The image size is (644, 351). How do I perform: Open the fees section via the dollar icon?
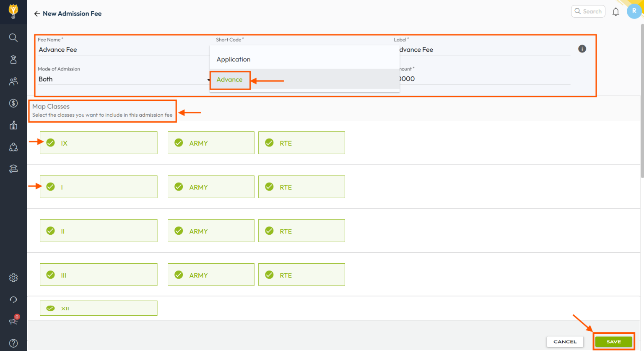point(13,103)
